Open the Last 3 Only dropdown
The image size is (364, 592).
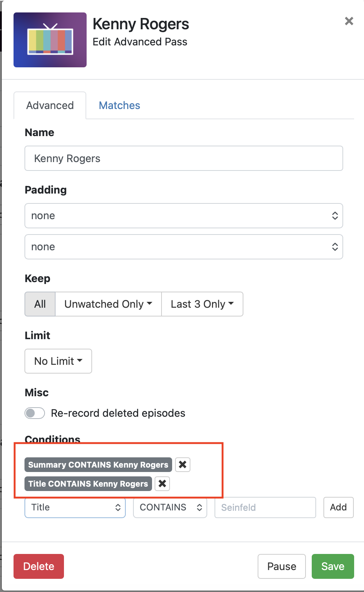click(202, 304)
